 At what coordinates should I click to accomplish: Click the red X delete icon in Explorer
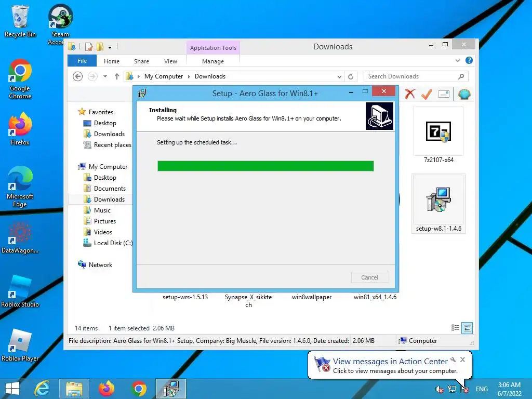410,94
